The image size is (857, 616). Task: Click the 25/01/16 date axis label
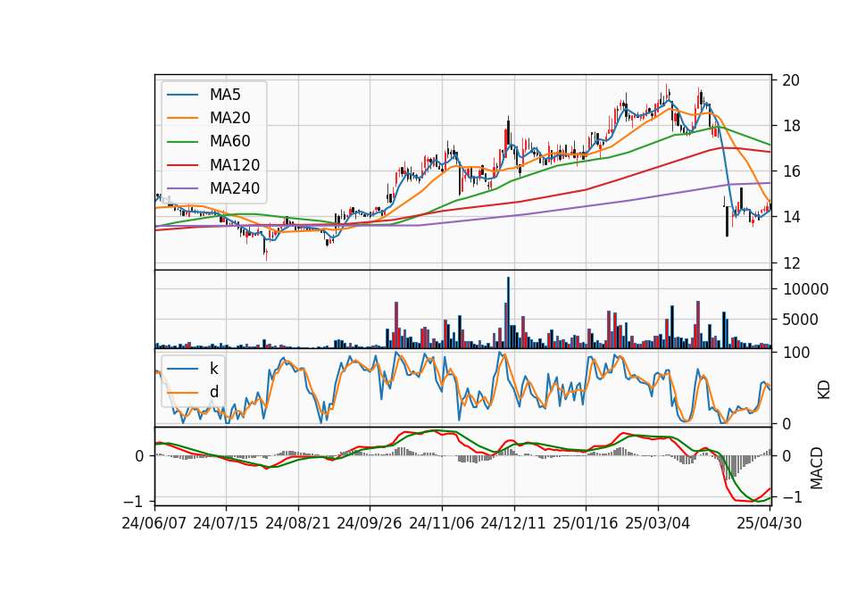coord(586,524)
